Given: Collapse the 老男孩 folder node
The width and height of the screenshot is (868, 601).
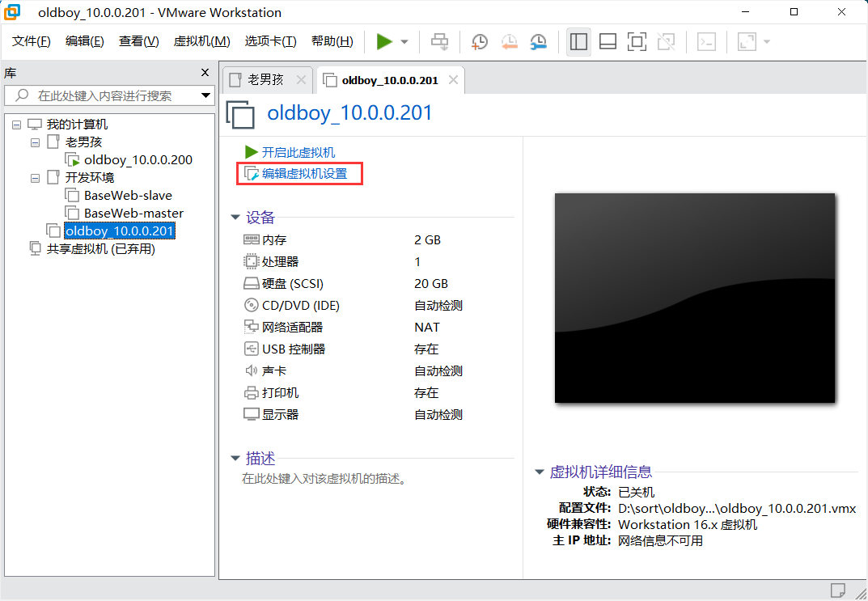Looking at the screenshot, I should [x=35, y=142].
